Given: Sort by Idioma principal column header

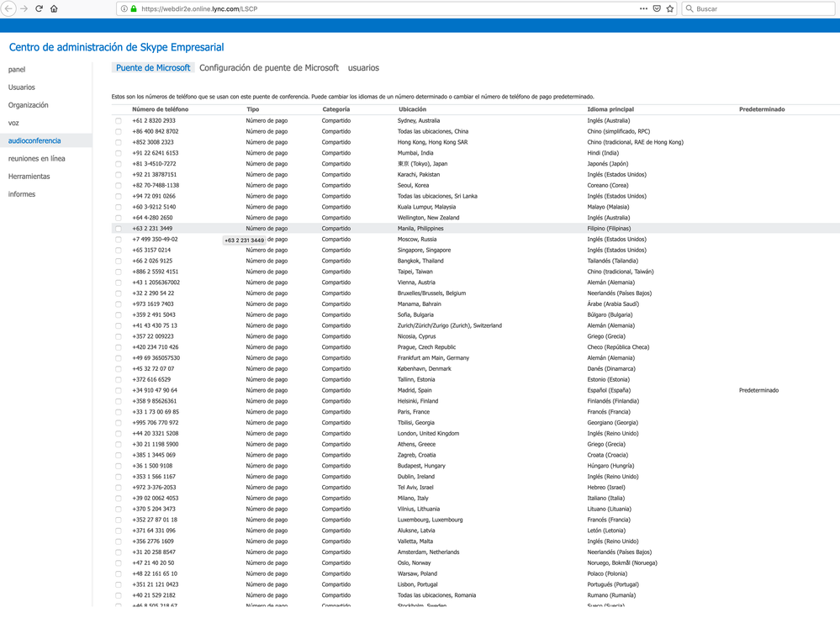Looking at the screenshot, I should 610,109.
